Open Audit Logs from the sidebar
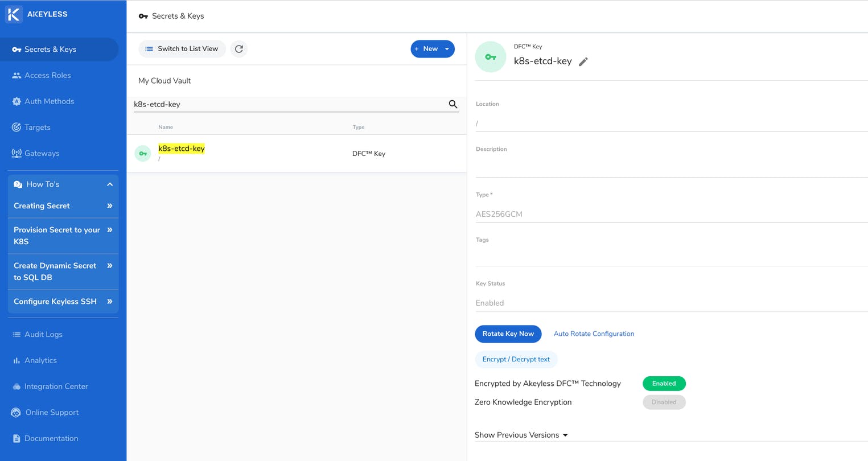Screen dimensions: 868x461 43,334
